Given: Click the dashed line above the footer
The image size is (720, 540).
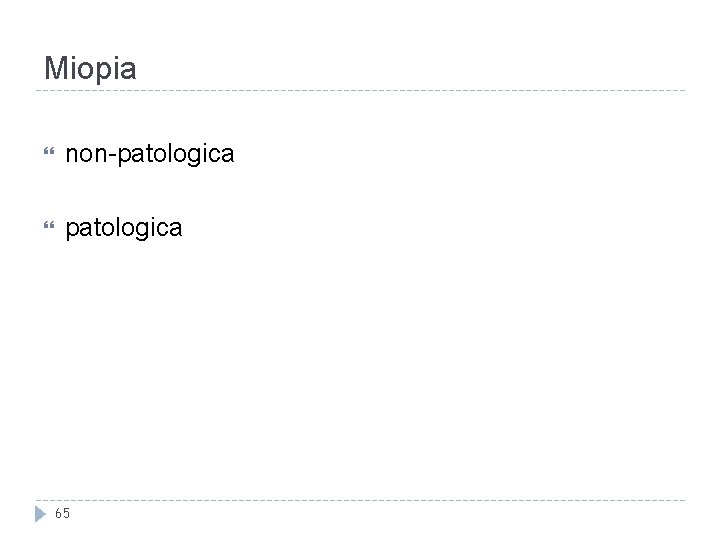Looking at the screenshot, I should [360, 500].
